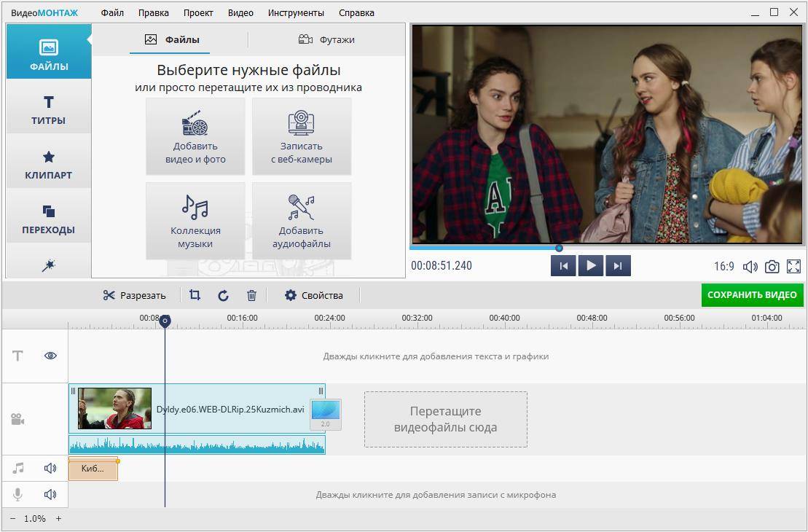Click the text track T icon
The image size is (808, 532).
tap(17, 356)
